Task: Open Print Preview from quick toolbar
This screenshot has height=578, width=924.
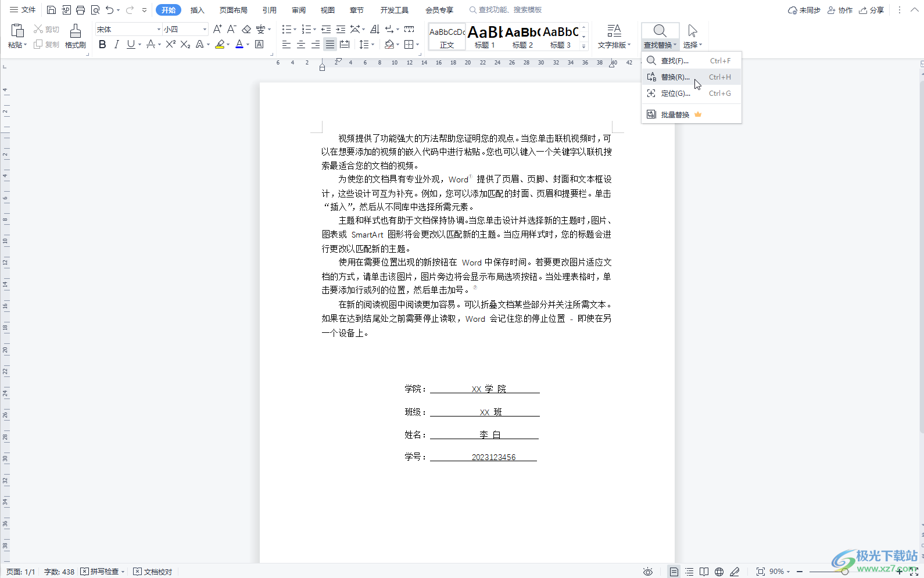Action: [95, 10]
